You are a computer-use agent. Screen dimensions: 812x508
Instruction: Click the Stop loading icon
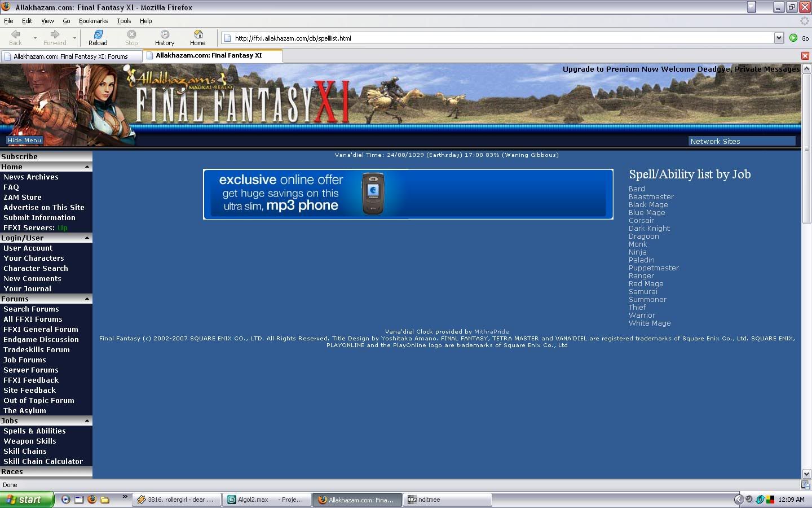131,38
